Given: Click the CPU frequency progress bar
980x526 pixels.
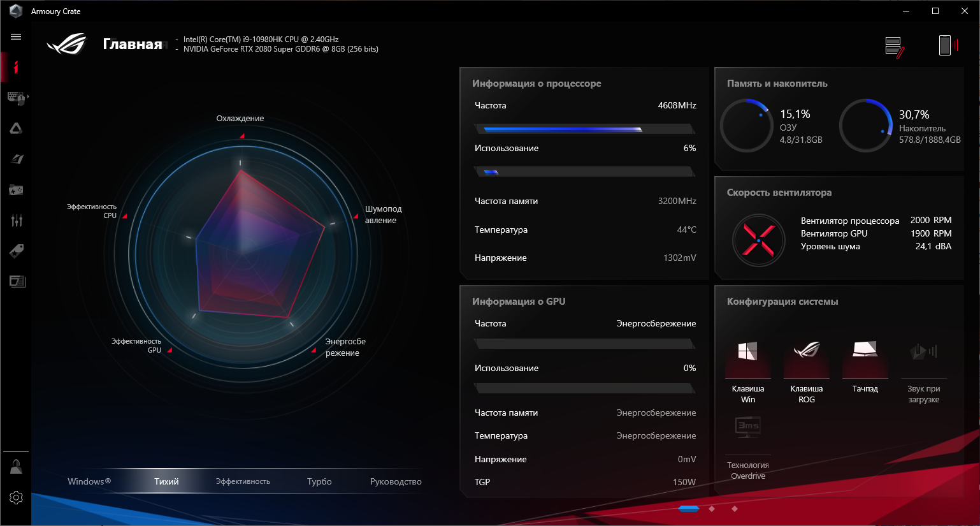Looking at the screenshot, I should (x=584, y=129).
